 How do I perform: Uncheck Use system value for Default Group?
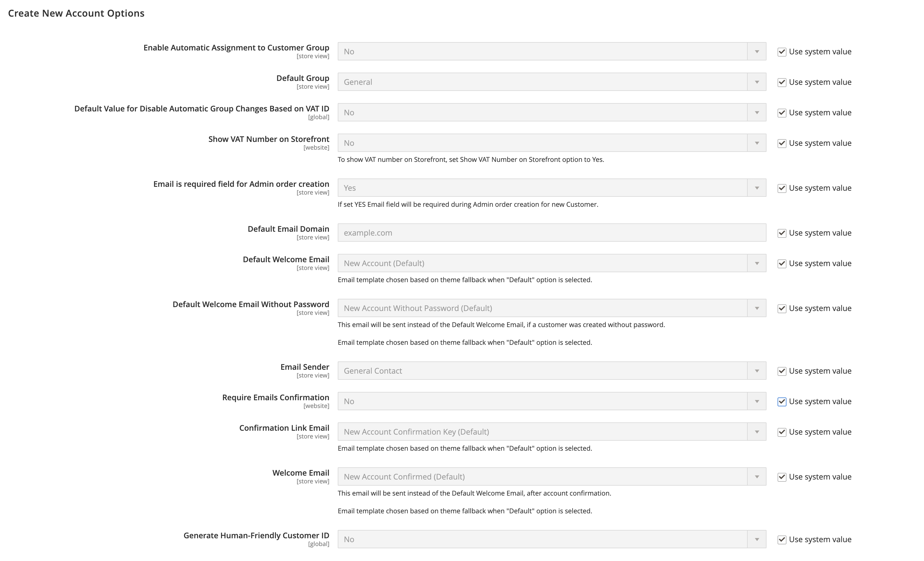pos(781,82)
